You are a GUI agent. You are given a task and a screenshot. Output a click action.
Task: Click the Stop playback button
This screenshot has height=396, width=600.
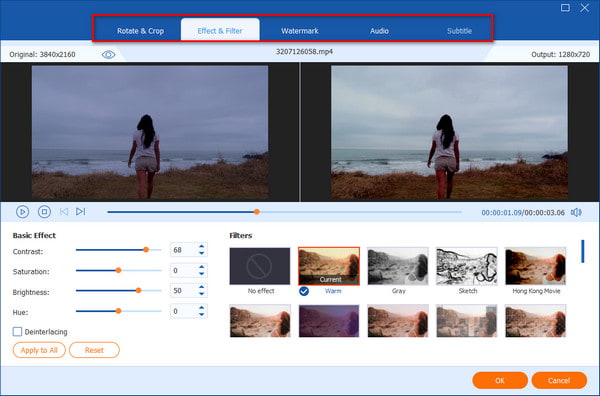[x=44, y=212]
